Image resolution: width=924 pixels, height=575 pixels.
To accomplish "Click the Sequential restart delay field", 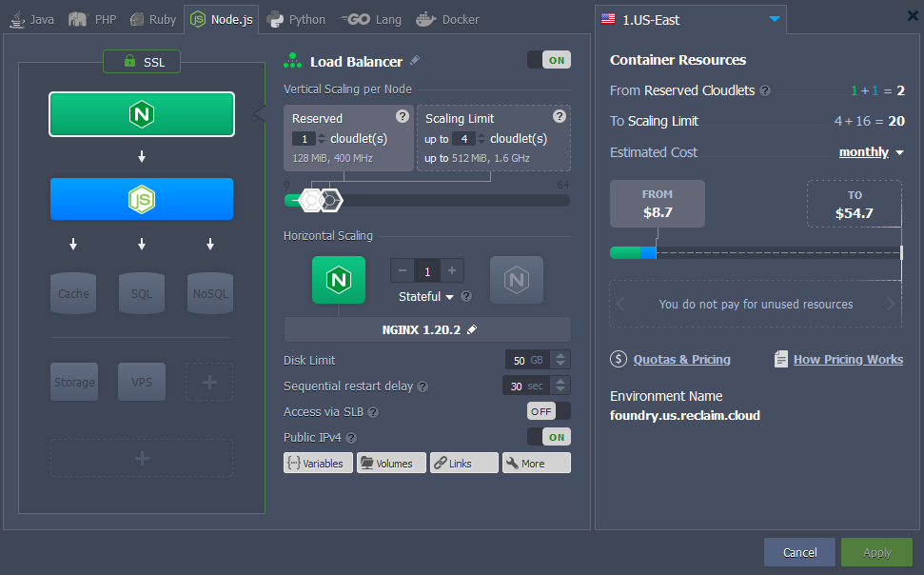I will [x=526, y=386].
